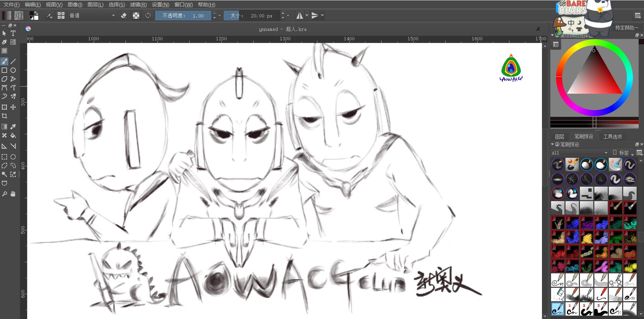Image resolution: width=644 pixels, height=319 pixels.
Task: Select the calligraphy tool
Action: pyautogui.click(x=4, y=42)
